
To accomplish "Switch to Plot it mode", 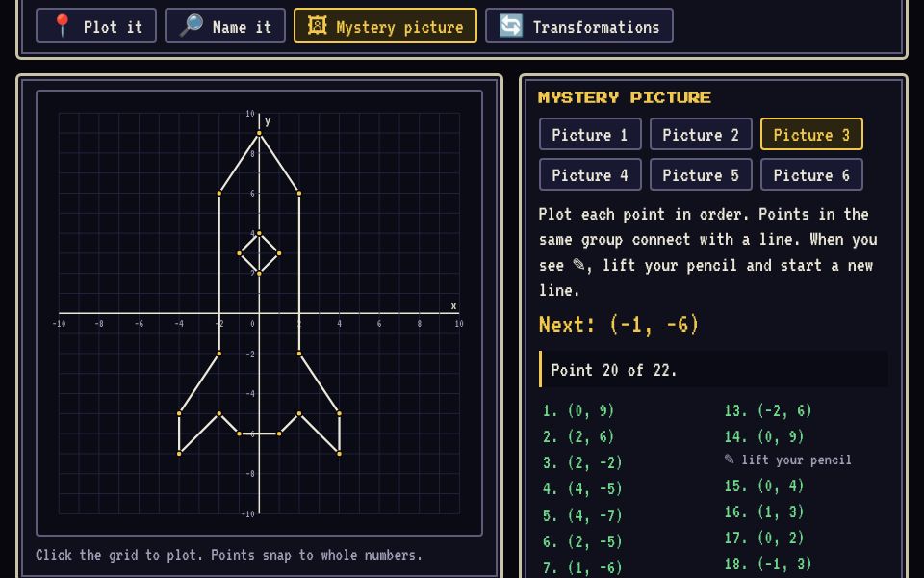I will [x=96, y=26].
